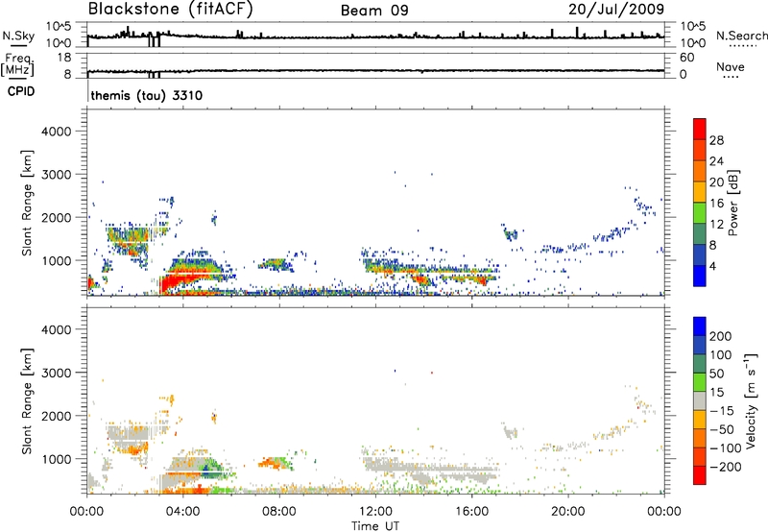768x532 pixels.
Task: Click the '12:00' time tick label
Action: (375, 512)
